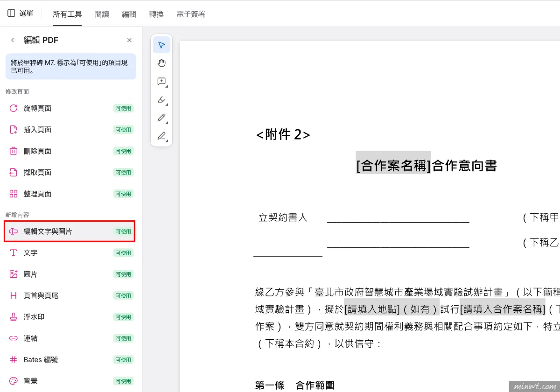Open 旋轉頁面 from the tool list
Viewport: 560px width, 392px height.
click(x=71, y=108)
